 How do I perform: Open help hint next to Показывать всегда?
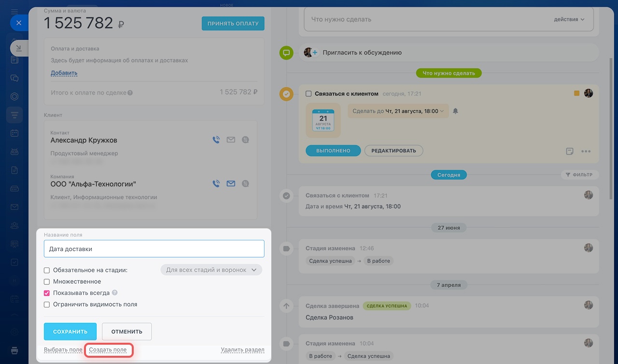pyautogui.click(x=114, y=293)
